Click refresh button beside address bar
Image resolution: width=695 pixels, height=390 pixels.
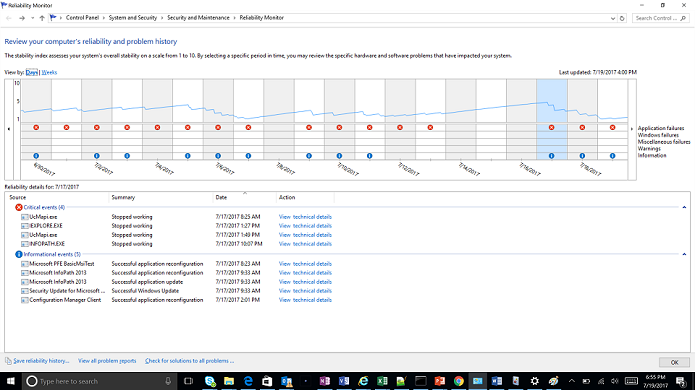622,18
